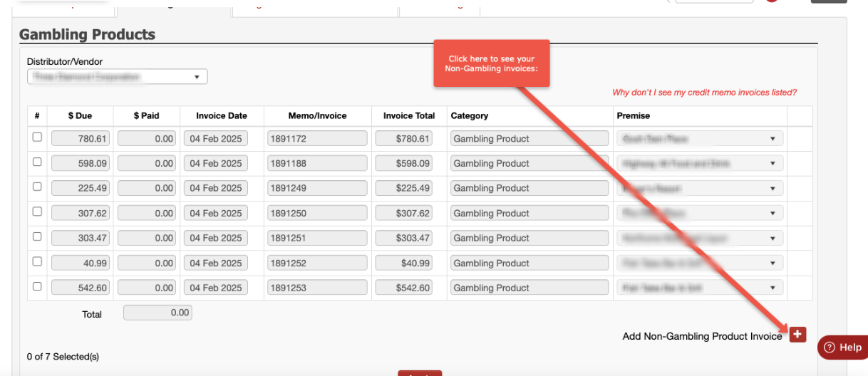Enable the checkbox for invoice 1891252
The width and height of the screenshot is (868, 376).
click(37, 262)
